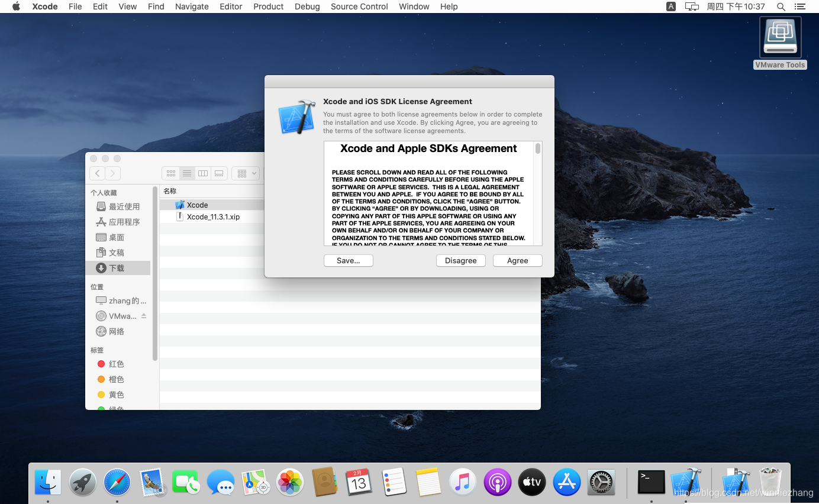Click the Finder sidebar scrollbar
The width and height of the screenshot is (819, 504).
(x=155, y=273)
